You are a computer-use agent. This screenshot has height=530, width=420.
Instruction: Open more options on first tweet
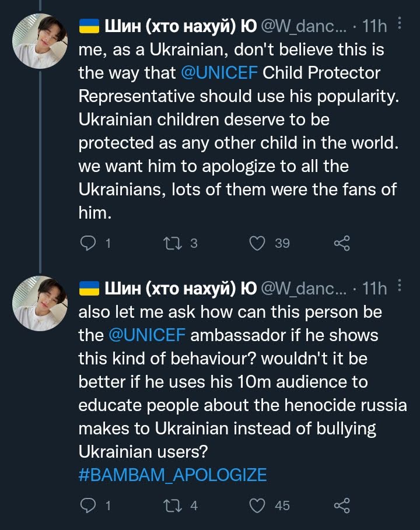[x=399, y=24]
